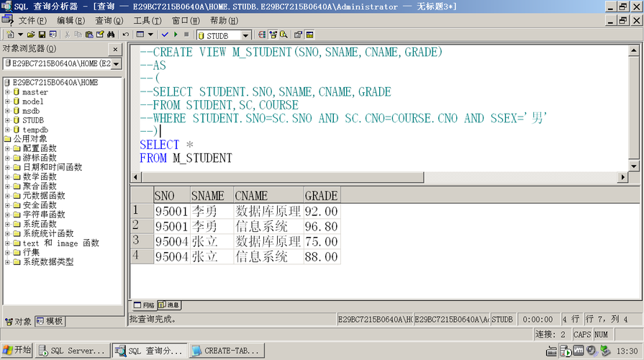
Task: Switch to the 网格 results tab
Action: click(x=144, y=305)
